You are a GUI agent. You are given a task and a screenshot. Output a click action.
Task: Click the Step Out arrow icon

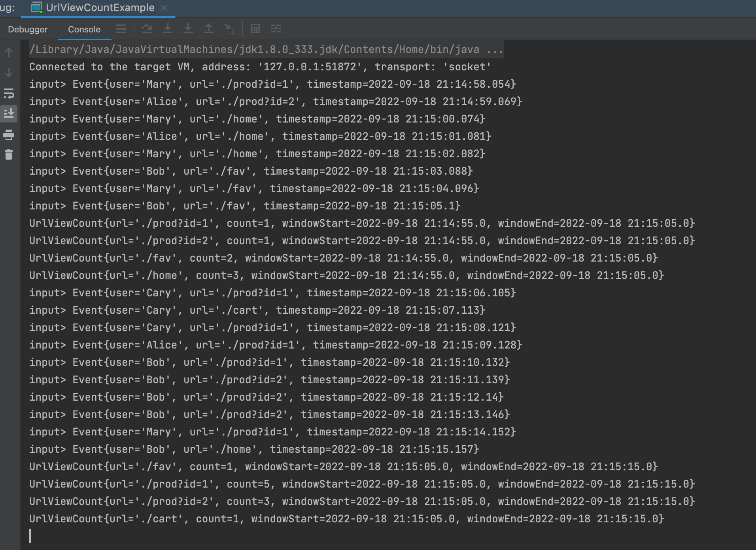208,29
